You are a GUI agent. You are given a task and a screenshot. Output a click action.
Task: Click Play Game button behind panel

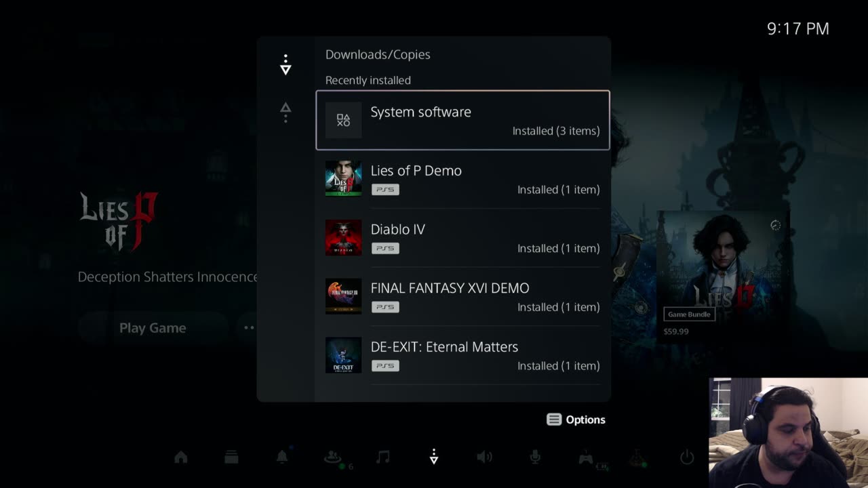(153, 328)
